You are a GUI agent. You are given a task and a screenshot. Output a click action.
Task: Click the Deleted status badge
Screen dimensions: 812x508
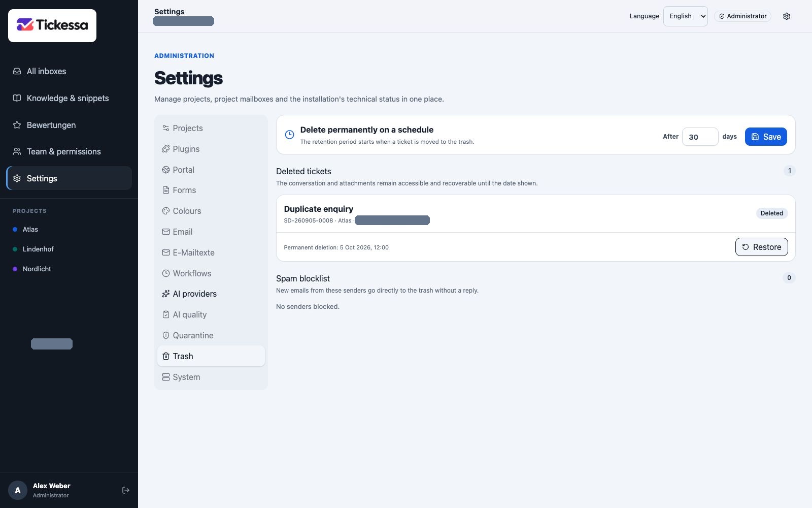pyautogui.click(x=771, y=213)
